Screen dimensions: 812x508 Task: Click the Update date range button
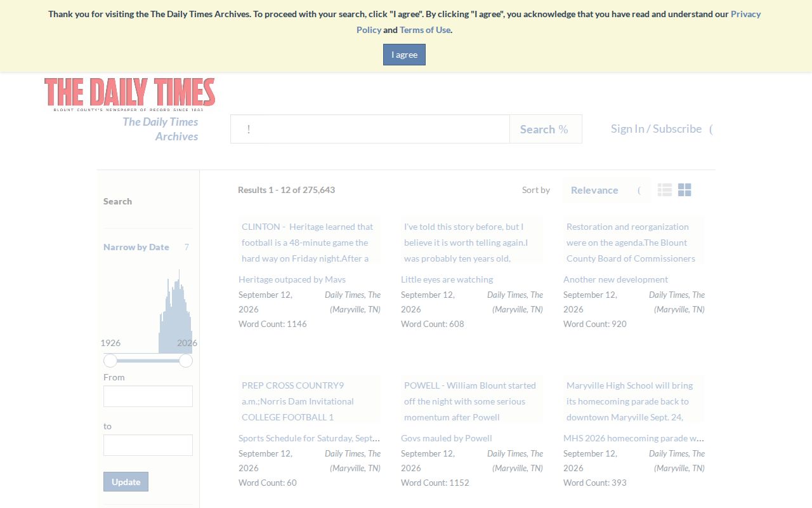click(126, 481)
